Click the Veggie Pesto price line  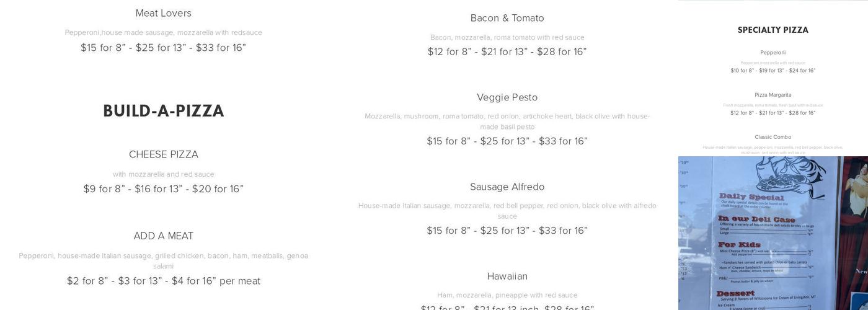pyautogui.click(x=507, y=141)
